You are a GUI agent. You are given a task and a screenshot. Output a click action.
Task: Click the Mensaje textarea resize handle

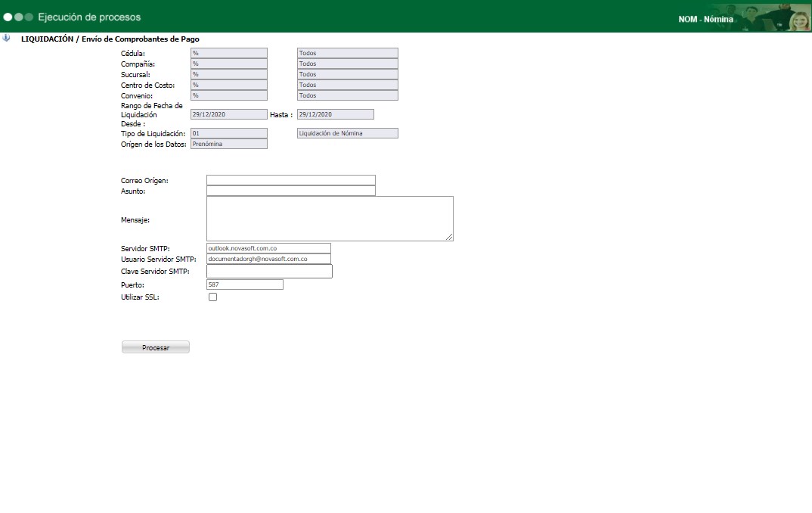[x=449, y=237]
